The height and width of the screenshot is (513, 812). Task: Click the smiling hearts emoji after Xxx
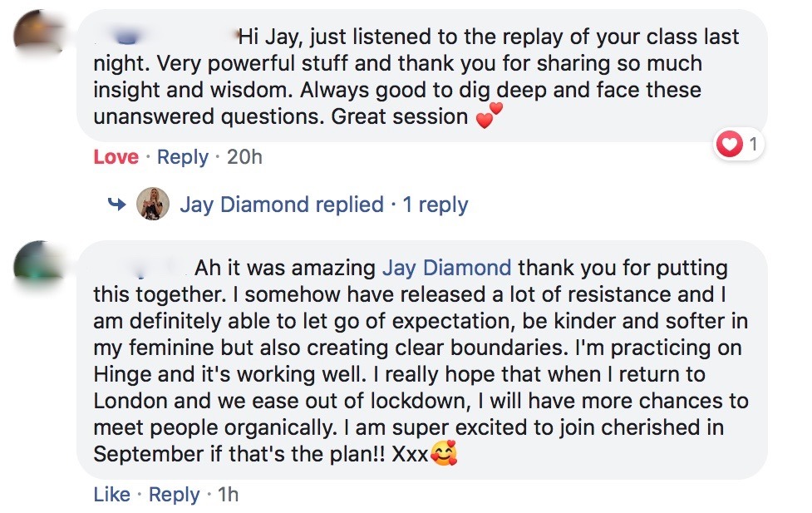click(x=445, y=455)
